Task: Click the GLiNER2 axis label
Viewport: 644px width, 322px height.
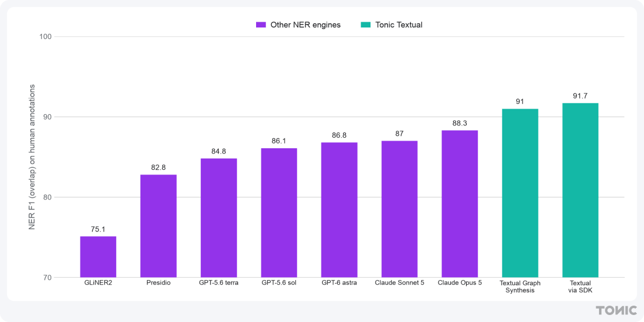Action: tap(98, 283)
